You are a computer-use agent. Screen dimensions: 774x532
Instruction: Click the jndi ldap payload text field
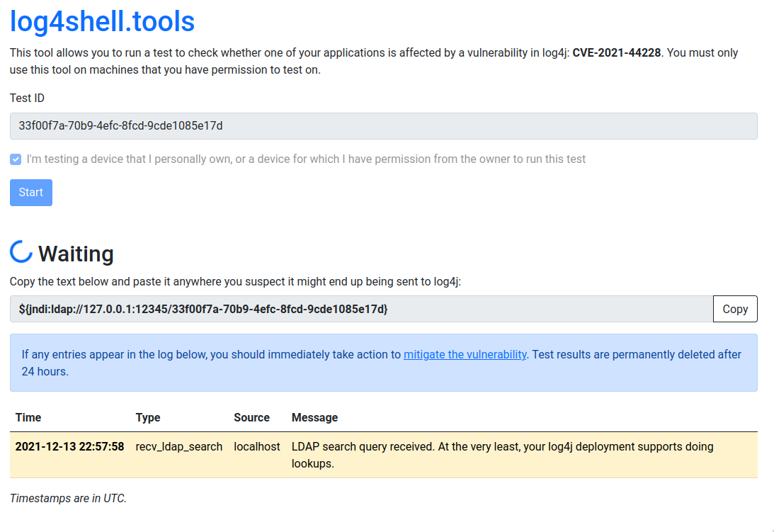pyautogui.click(x=360, y=309)
